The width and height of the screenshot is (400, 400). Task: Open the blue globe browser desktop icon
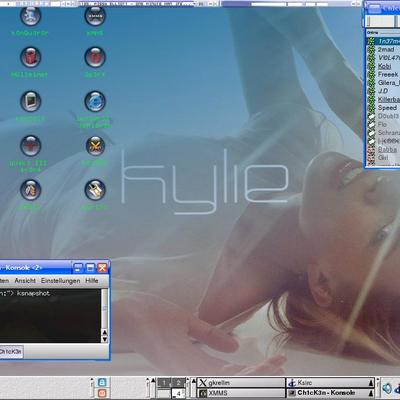click(95, 101)
